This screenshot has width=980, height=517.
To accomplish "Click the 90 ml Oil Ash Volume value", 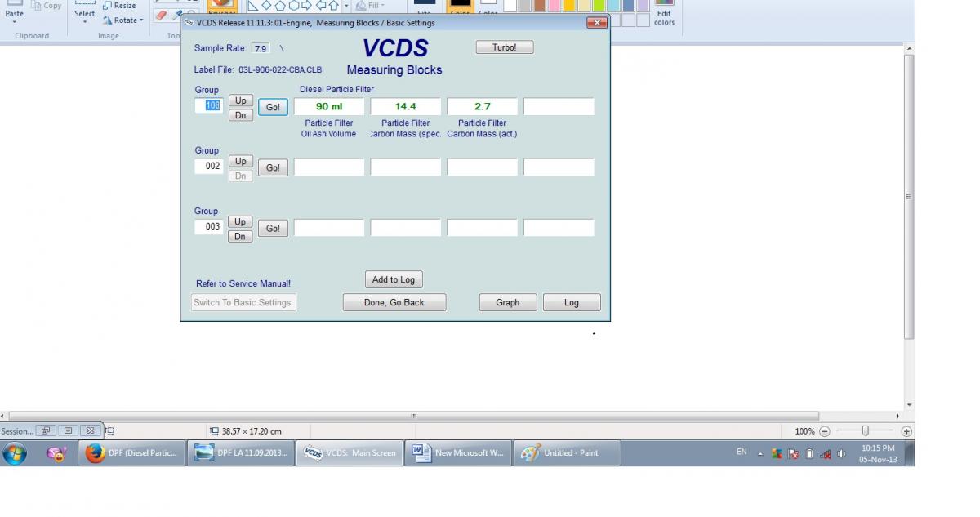I will pyautogui.click(x=329, y=106).
